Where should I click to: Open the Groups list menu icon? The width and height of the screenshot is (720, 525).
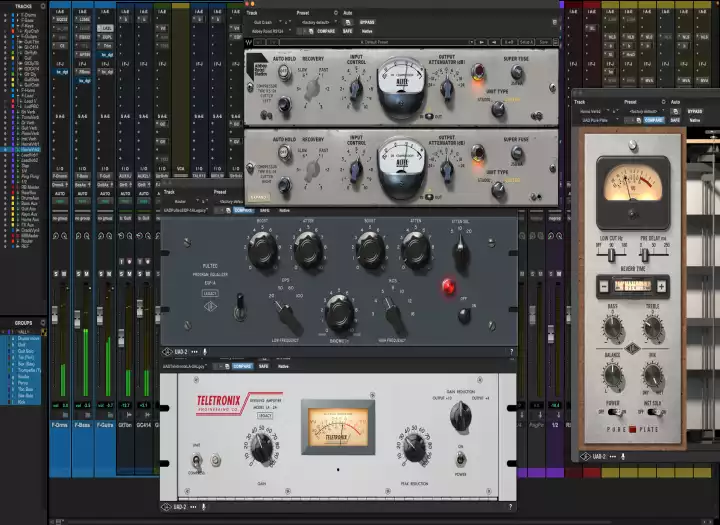43,322
